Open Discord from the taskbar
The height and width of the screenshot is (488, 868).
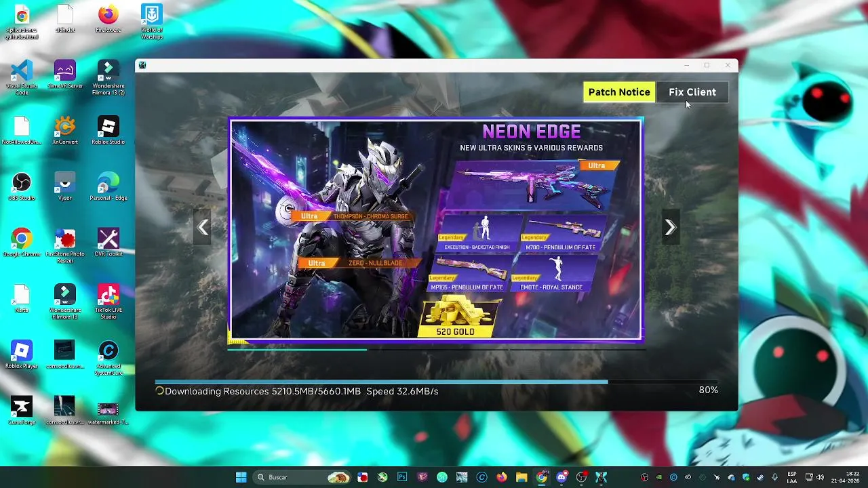click(561, 477)
